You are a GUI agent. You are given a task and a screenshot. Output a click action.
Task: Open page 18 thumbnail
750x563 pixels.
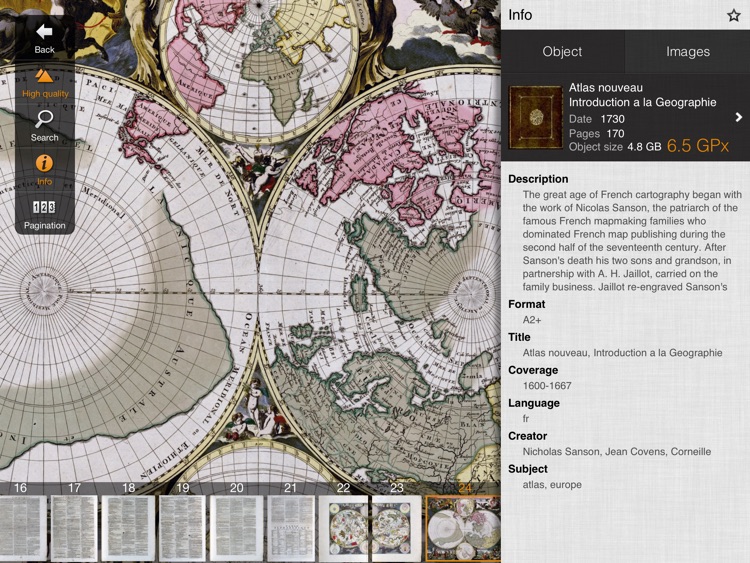tap(128, 528)
